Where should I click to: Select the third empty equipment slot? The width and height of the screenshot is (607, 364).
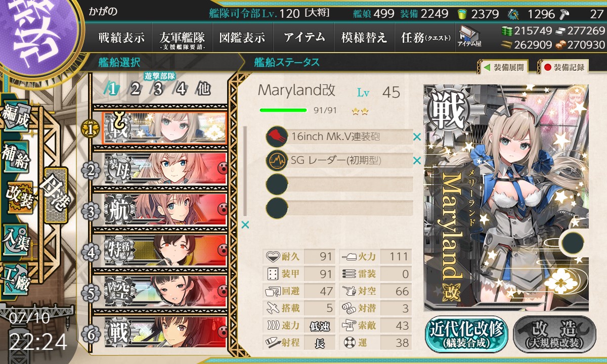pyautogui.click(x=339, y=184)
